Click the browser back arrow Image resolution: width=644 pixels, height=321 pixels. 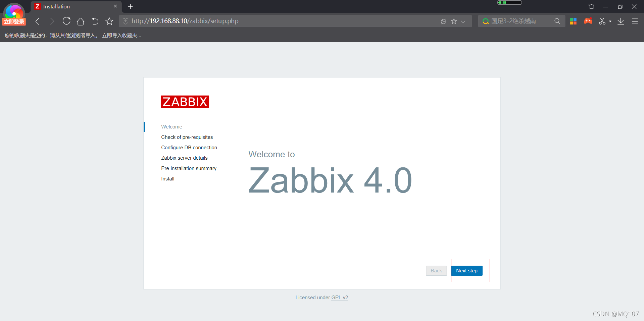[38, 21]
